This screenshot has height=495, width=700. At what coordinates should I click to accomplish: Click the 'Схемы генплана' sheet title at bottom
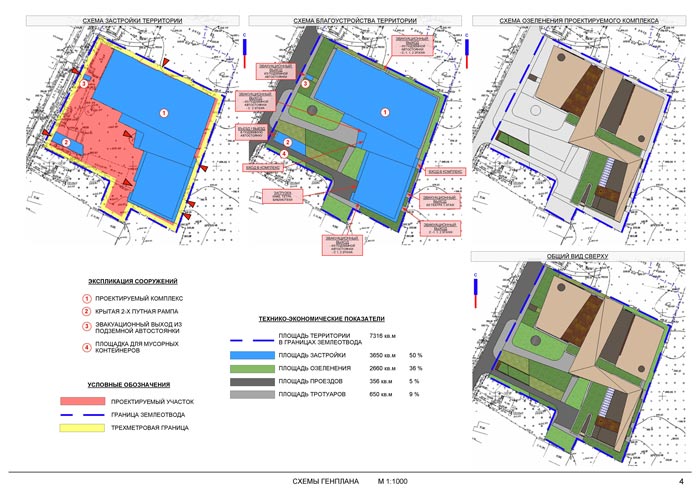pyautogui.click(x=318, y=482)
